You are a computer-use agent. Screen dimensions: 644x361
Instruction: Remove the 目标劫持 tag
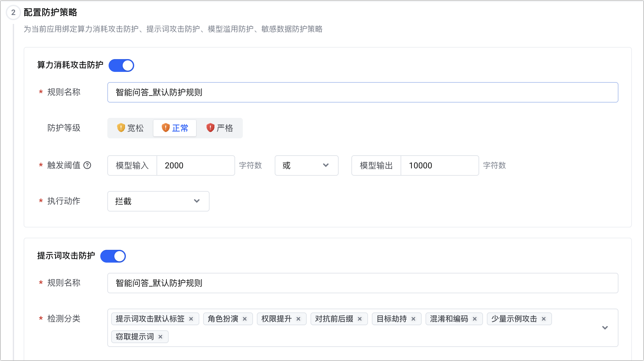(x=413, y=319)
